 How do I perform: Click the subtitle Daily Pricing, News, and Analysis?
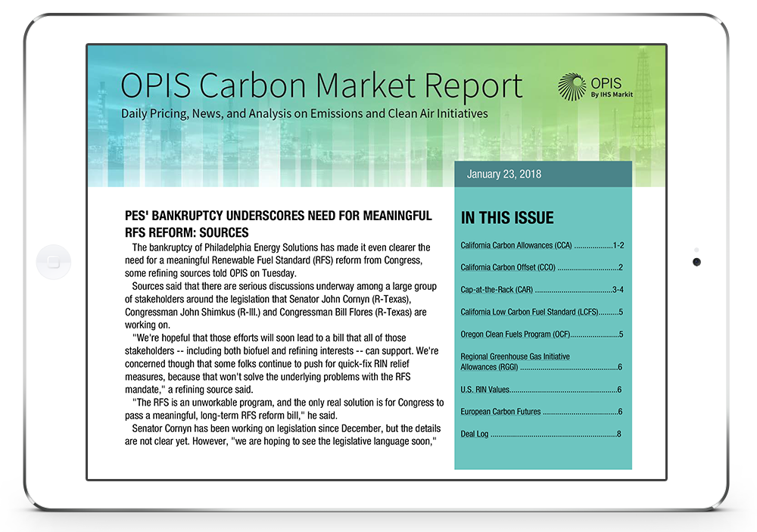pos(304,114)
